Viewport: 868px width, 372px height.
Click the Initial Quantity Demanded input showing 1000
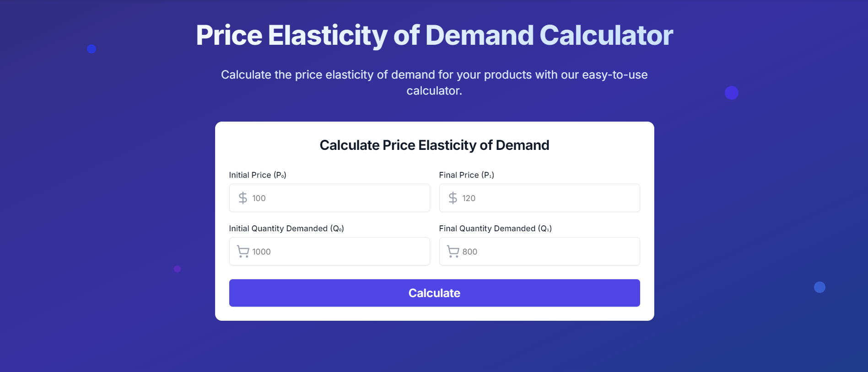329,251
